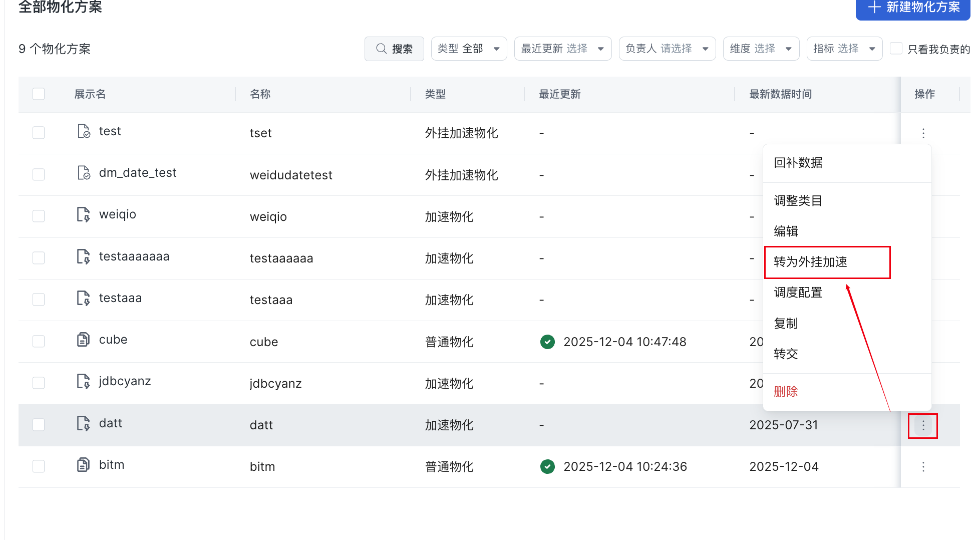Select 删除 in the context menu
The image size is (980, 540).
pos(786,392)
